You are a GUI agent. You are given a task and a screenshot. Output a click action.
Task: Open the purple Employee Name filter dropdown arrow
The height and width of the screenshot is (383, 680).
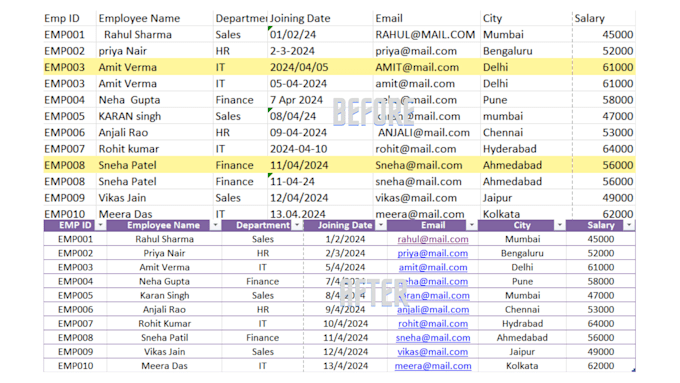click(x=215, y=225)
